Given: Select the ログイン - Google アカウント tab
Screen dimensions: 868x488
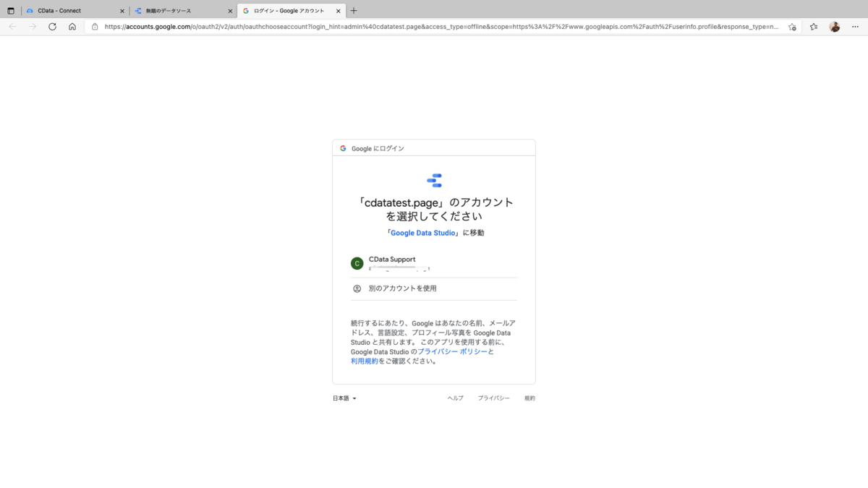Looking at the screenshot, I should click(292, 11).
